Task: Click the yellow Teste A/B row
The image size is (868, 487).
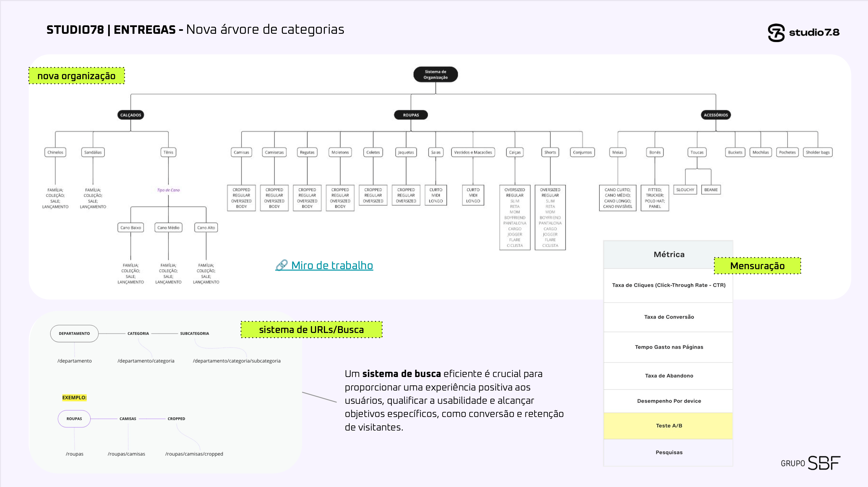Action: [x=668, y=426]
